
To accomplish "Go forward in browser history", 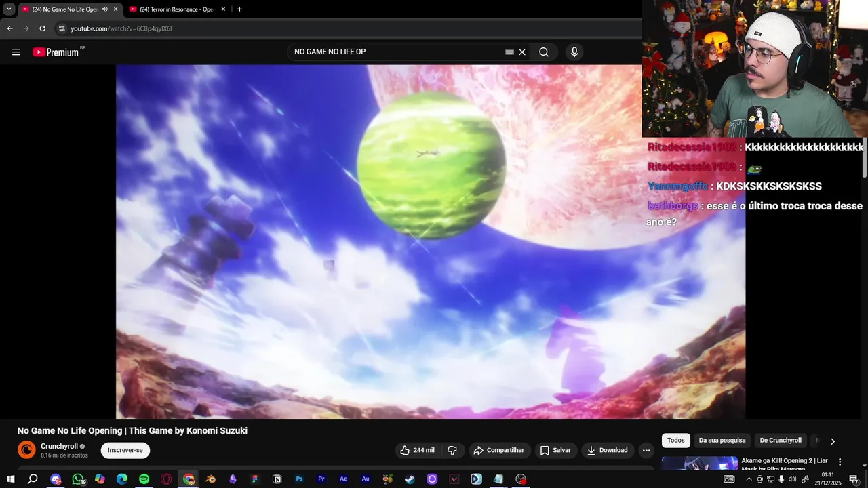I will 26,28.
